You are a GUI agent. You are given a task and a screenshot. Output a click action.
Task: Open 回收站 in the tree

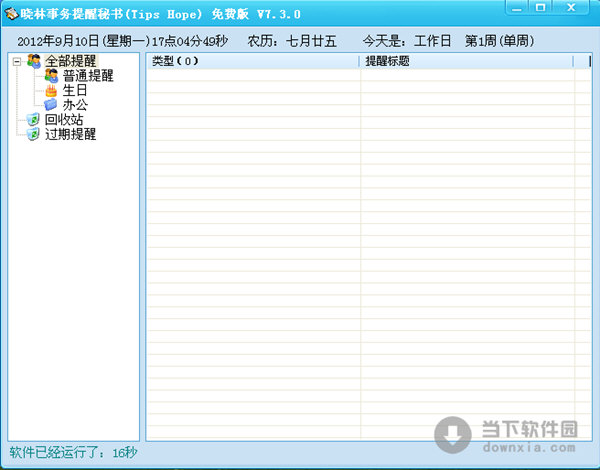(x=64, y=119)
